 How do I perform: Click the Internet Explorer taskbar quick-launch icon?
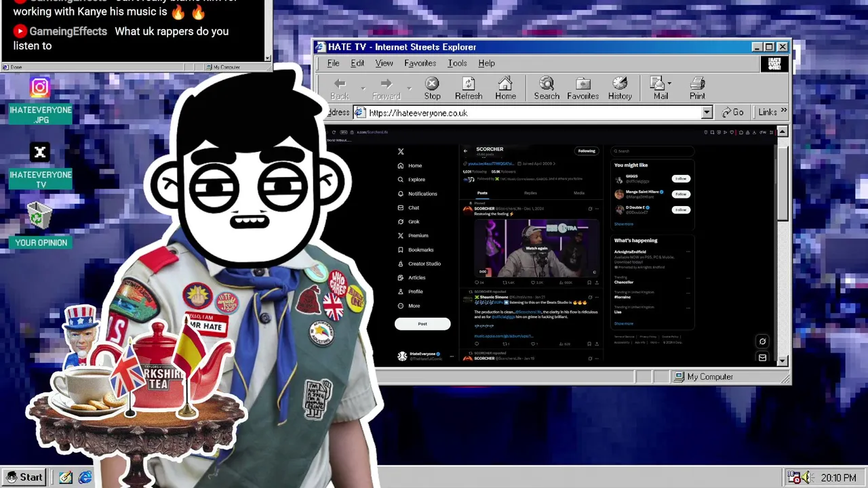[85, 477]
